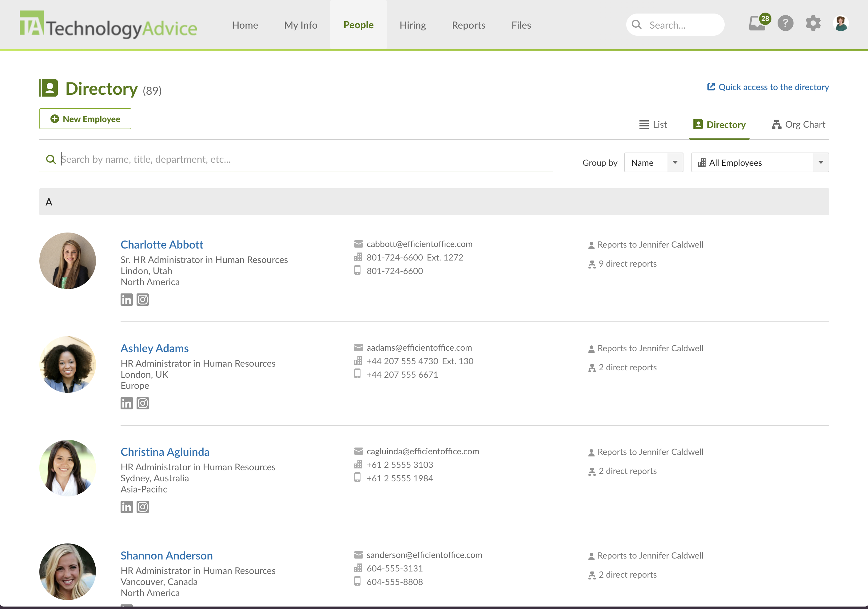Go to the Home nav item
Screen dimensions: 868x609
245,25
